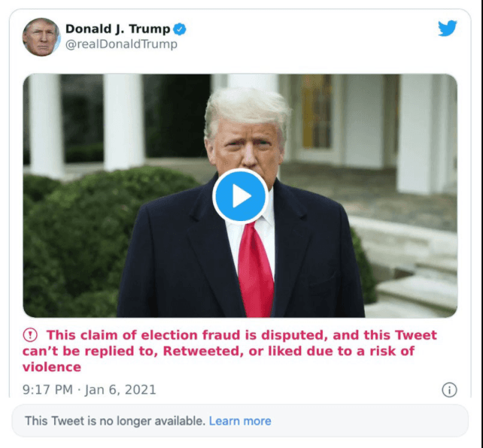Open the tweet info circle icon
The width and height of the screenshot is (483, 448).
(x=449, y=390)
